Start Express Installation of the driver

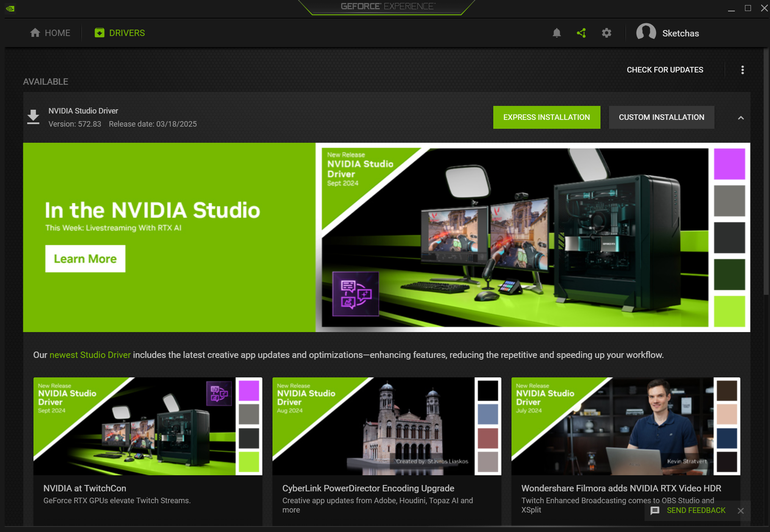(546, 117)
